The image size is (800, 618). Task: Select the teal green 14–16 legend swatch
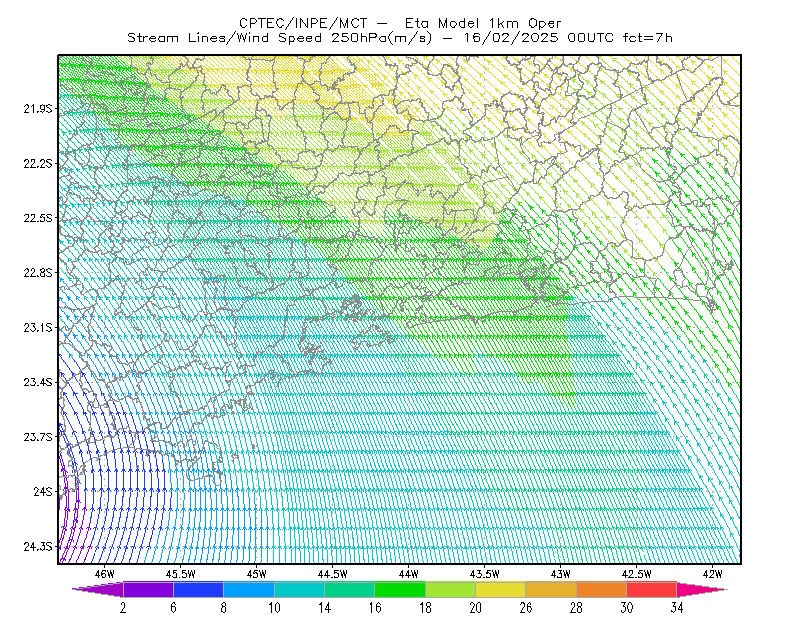(349, 589)
